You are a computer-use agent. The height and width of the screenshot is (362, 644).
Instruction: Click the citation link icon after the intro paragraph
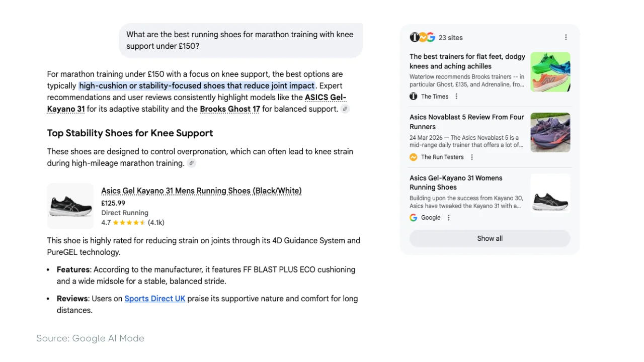coord(345,109)
